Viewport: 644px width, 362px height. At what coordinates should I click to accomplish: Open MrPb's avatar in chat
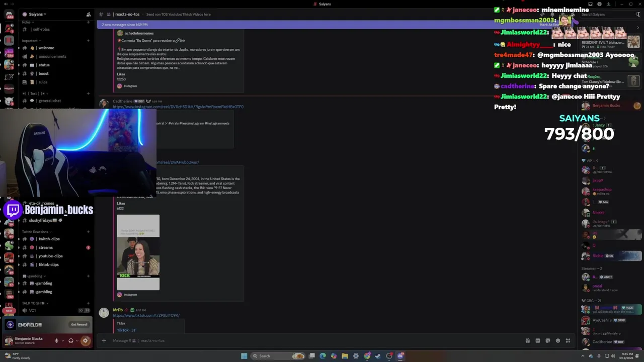click(104, 312)
